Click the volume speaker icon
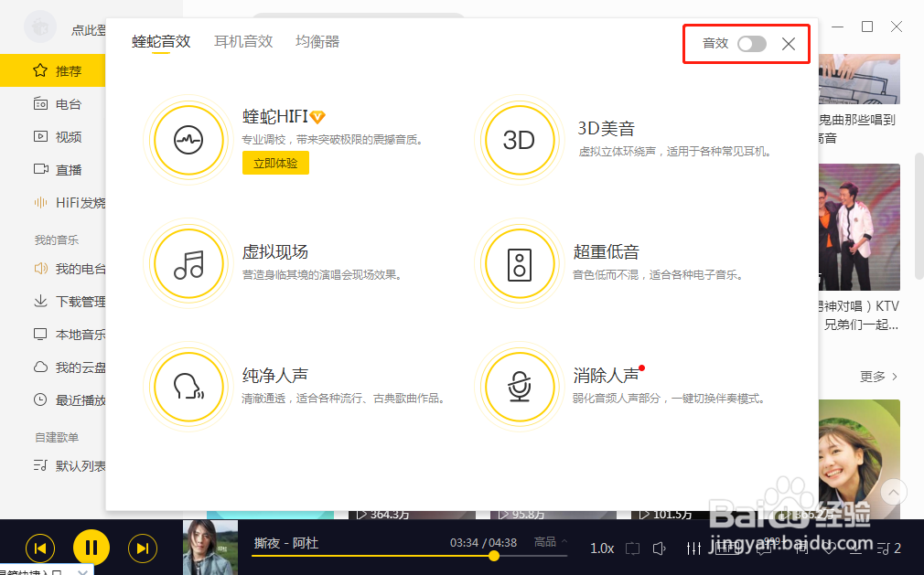Viewport: 924px width, 575px height. click(660, 548)
